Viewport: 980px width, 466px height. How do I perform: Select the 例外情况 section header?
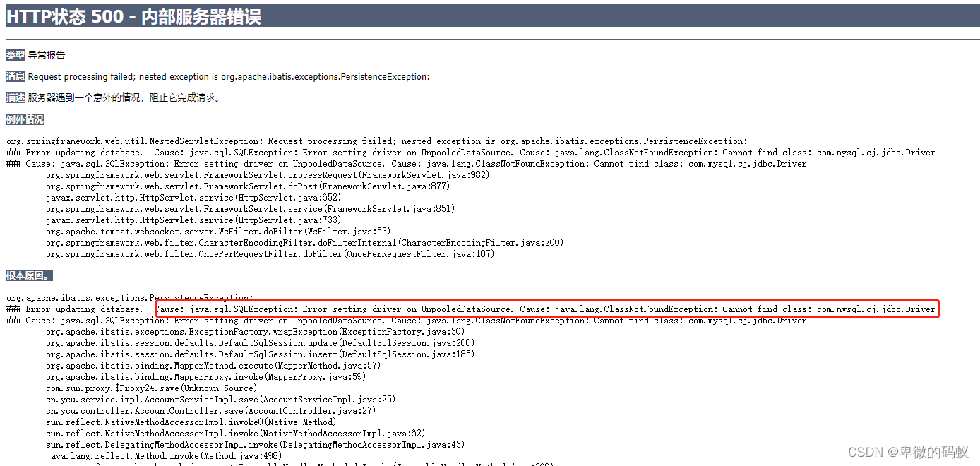pos(24,119)
